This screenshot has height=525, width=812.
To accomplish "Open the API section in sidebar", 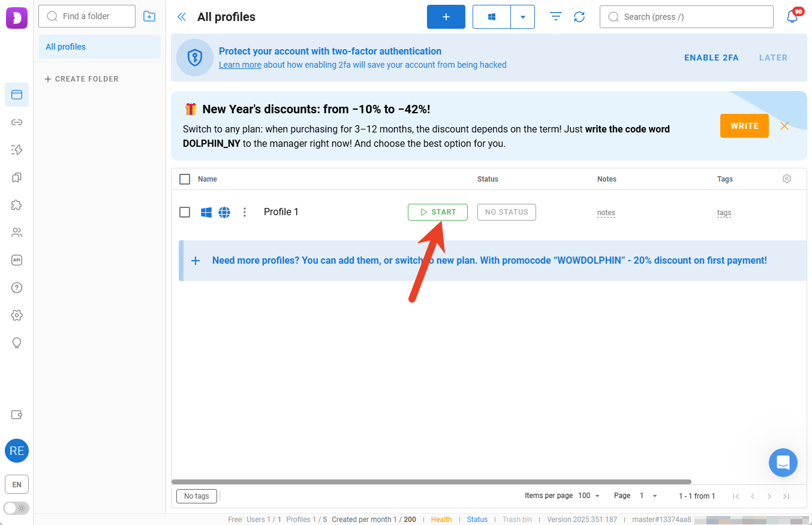I will (x=17, y=260).
